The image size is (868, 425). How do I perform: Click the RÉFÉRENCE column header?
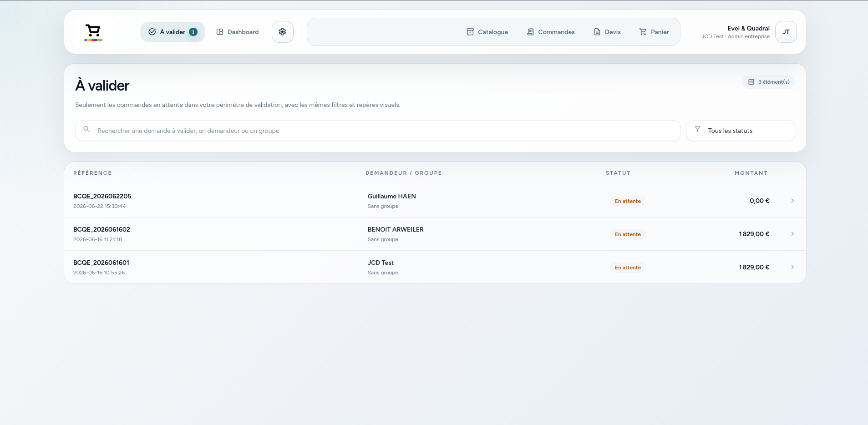pos(92,173)
